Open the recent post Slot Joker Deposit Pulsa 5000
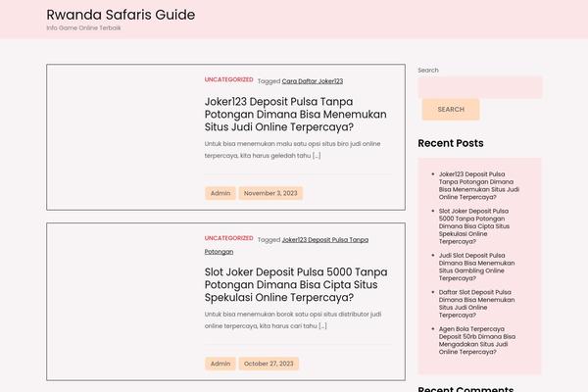588x392 pixels. (474, 226)
